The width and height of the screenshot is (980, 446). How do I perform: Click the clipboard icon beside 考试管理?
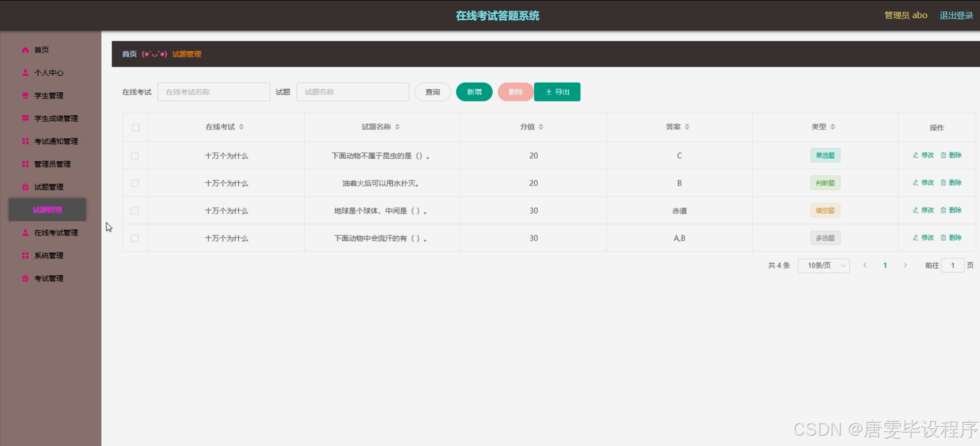coord(25,278)
